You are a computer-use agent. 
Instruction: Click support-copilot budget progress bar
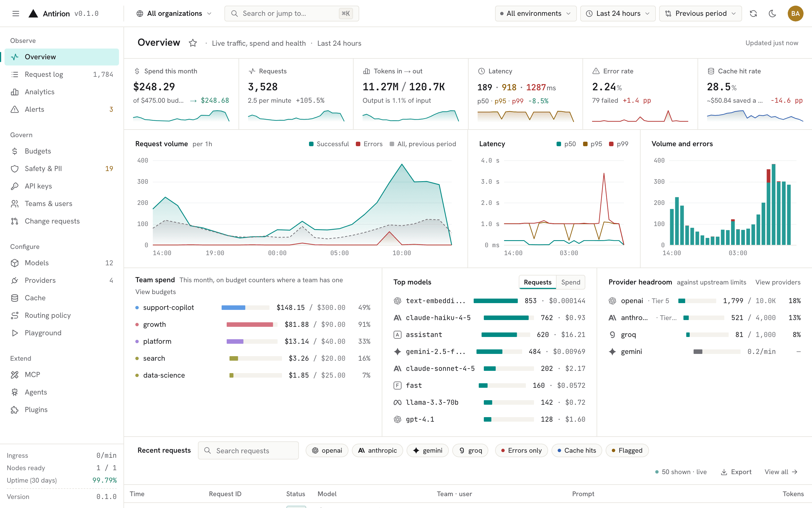point(245,307)
